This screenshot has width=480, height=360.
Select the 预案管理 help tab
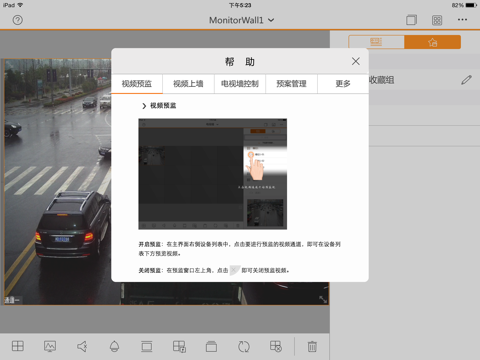pyautogui.click(x=291, y=84)
